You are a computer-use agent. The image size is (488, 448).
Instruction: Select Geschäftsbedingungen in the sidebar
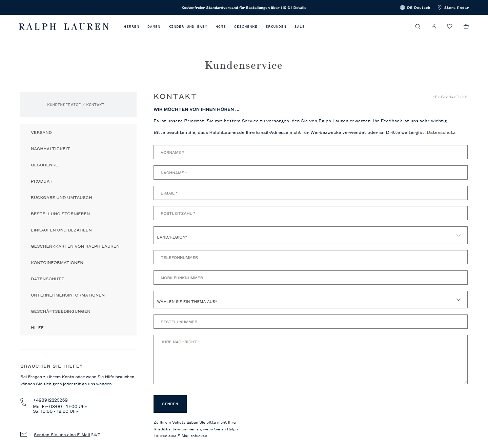click(61, 311)
